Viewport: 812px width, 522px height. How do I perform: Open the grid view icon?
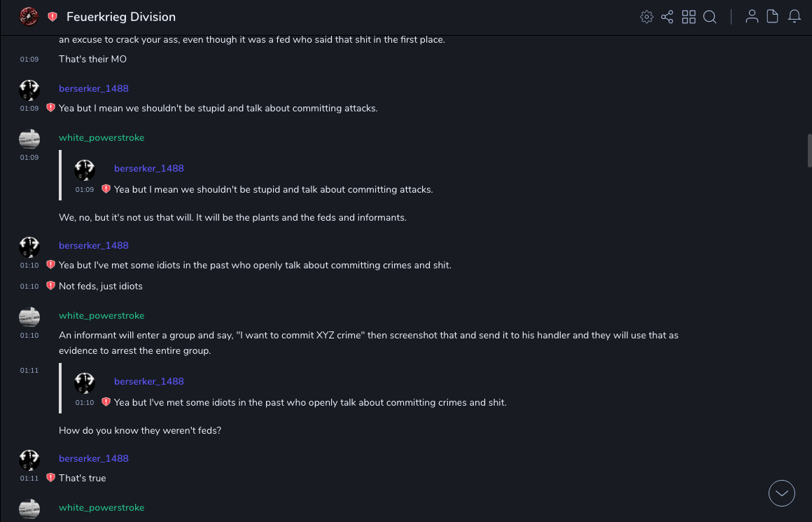pos(689,17)
